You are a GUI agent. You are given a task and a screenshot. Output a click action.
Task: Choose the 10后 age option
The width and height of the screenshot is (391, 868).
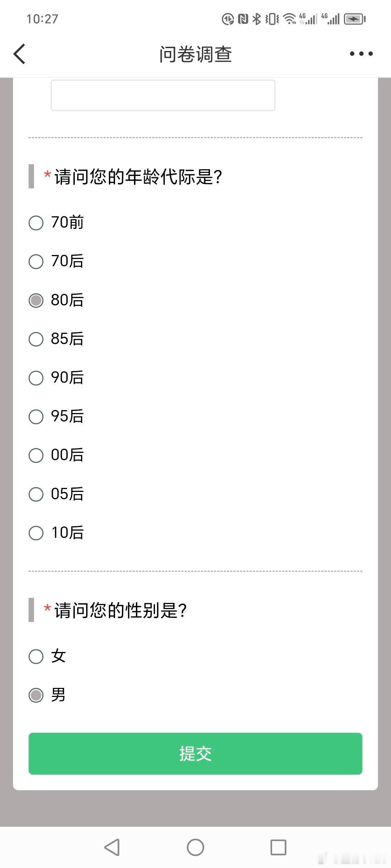(56, 533)
